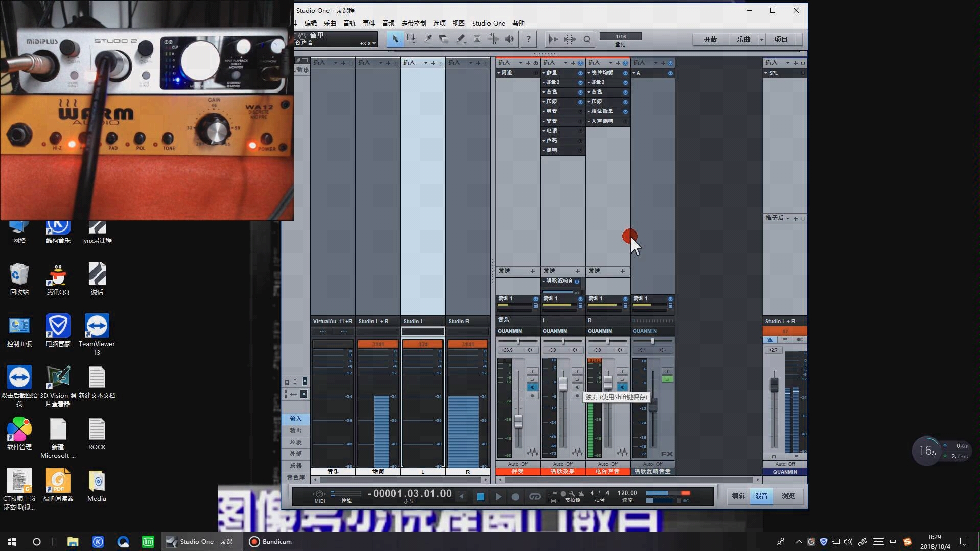Expand the 唱歌混响音 send in the 唱歌效果 channel
Screen dimensions: 980x551
544,280
